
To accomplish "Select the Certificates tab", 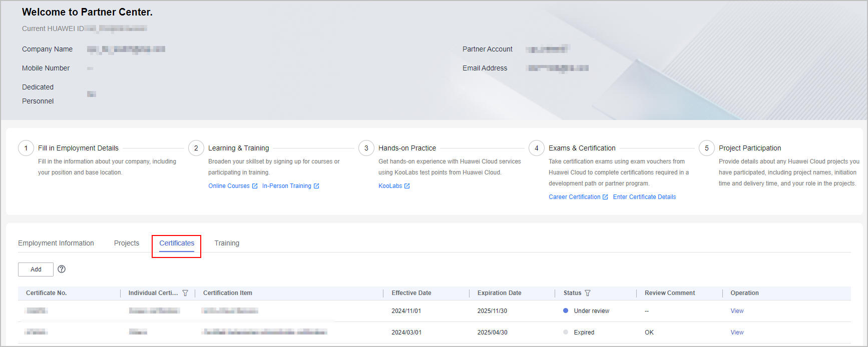I will click(x=177, y=243).
